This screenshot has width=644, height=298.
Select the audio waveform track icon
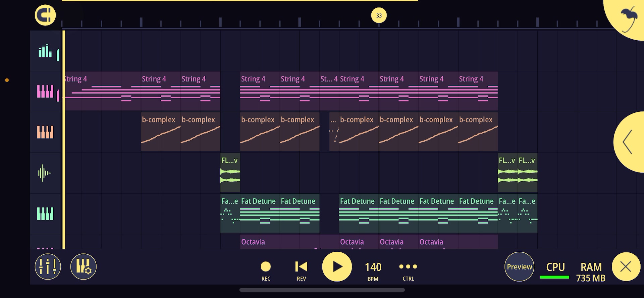point(45,173)
